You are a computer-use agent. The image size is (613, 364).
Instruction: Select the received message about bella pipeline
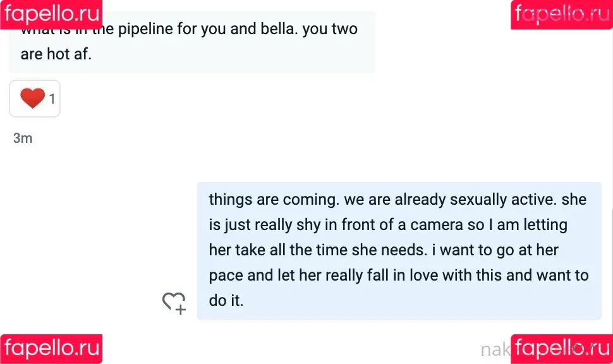pyautogui.click(x=192, y=42)
